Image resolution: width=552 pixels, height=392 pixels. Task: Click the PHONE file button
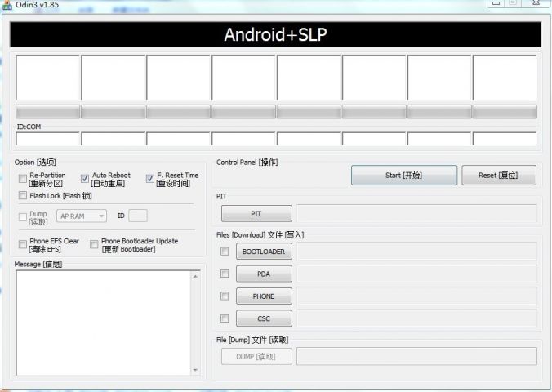[x=263, y=296]
